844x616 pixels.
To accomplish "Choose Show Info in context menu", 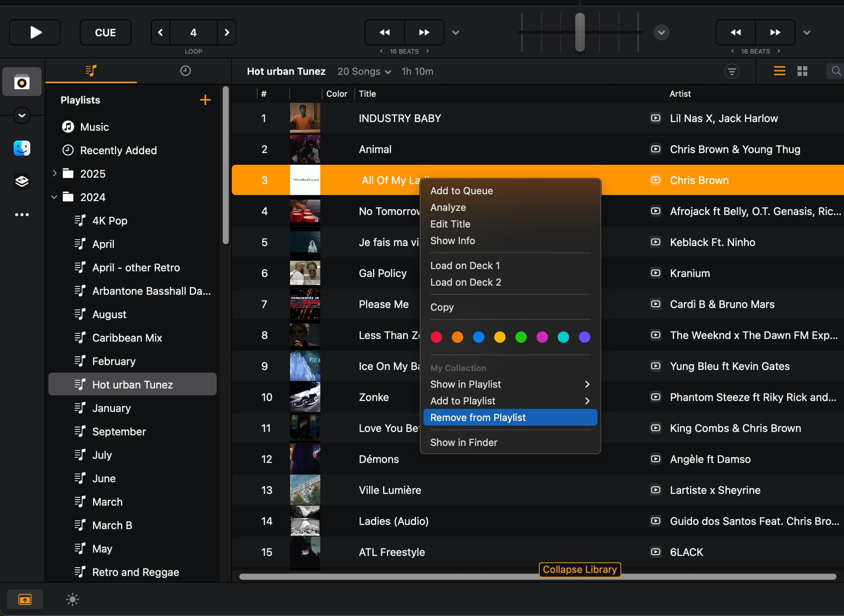I will pyautogui.click(x=510, y=241).
